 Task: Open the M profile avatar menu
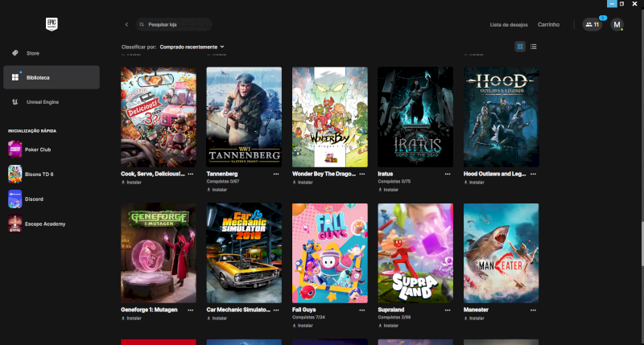617,25
